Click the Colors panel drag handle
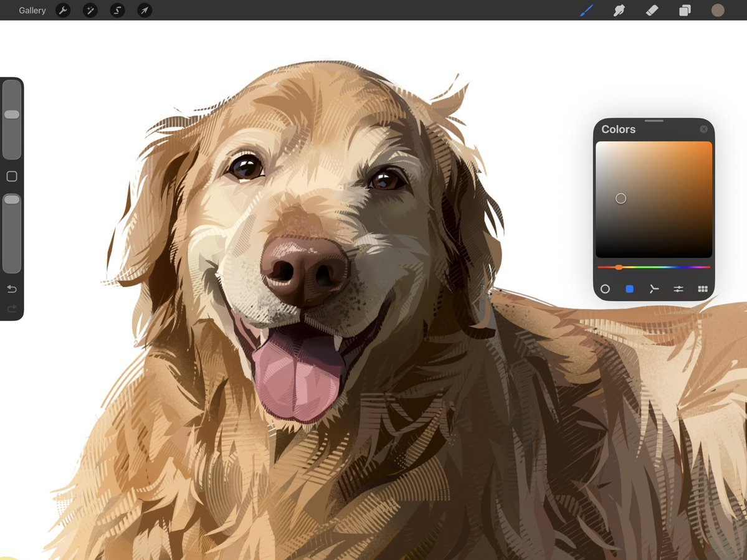The image size is (747, 560). click(x=654, y=121)
